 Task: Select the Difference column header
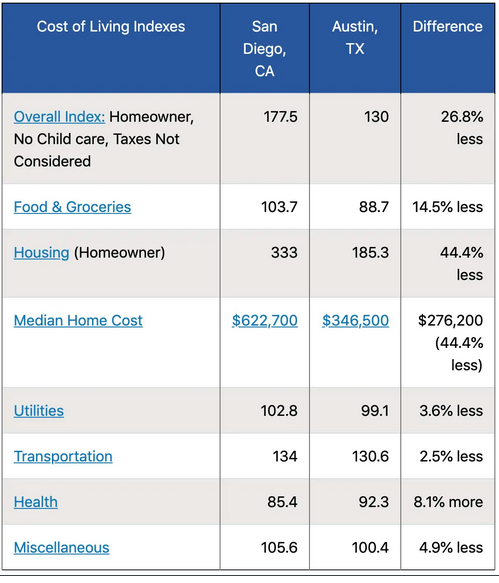click(448, 27)
